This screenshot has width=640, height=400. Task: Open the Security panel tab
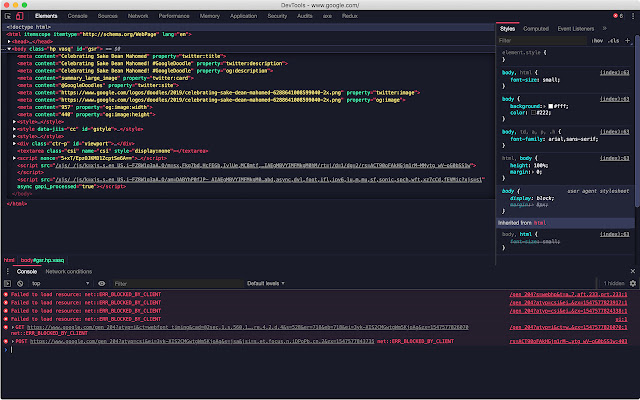point(277,16)
